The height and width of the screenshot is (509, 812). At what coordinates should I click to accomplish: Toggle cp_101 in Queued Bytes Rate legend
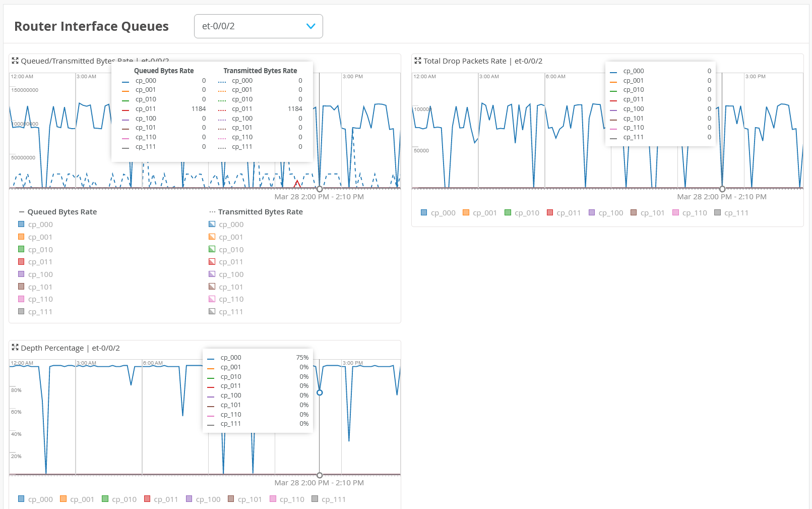coord(35,287)
